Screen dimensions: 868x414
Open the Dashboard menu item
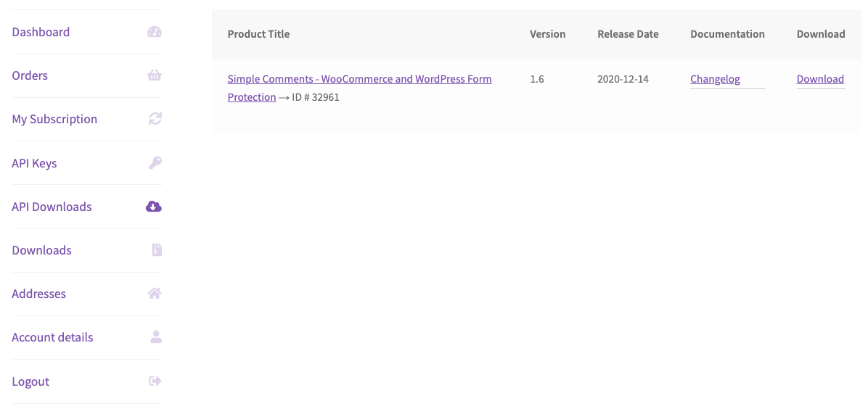(41, 32)
